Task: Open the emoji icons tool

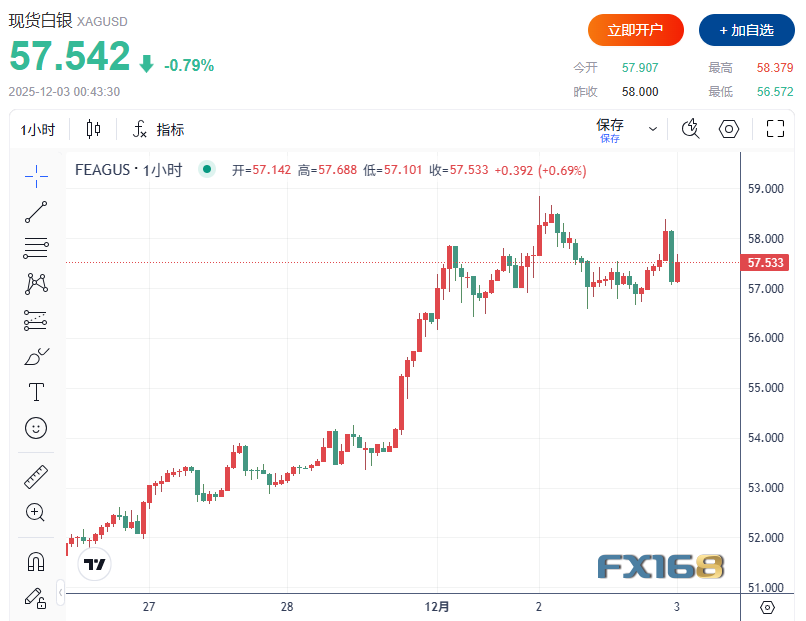Action: coord(36,428)
